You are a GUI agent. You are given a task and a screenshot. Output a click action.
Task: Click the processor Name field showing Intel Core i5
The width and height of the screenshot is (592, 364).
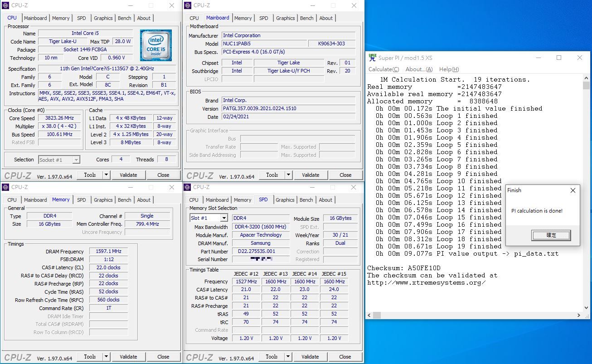click(x=85, y=33)
